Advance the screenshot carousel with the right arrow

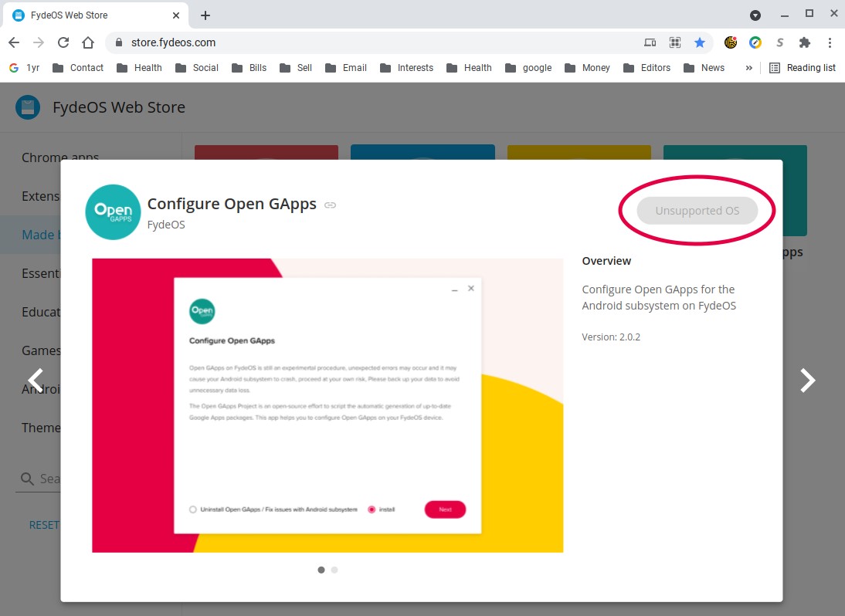[807, 380]
